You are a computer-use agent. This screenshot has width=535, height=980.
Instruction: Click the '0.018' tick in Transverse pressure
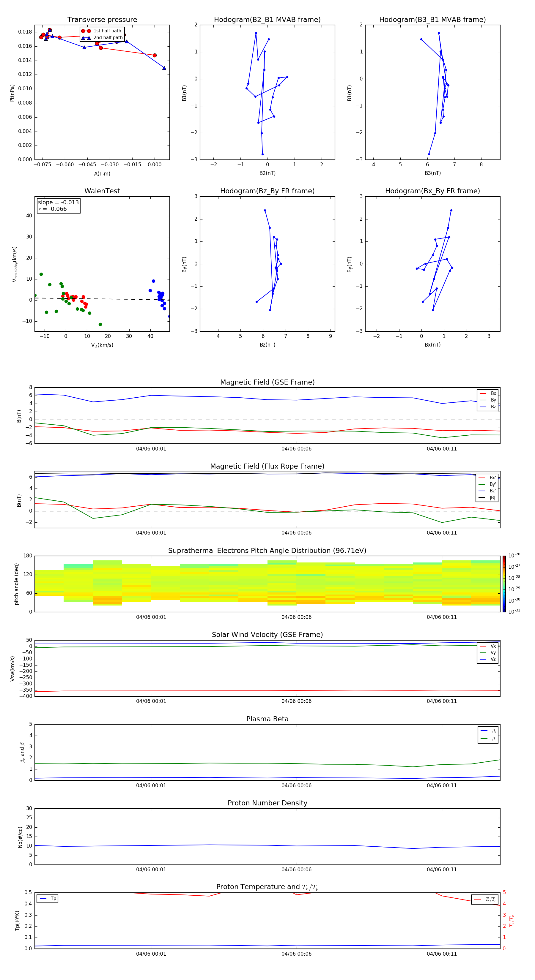point(25,32)
